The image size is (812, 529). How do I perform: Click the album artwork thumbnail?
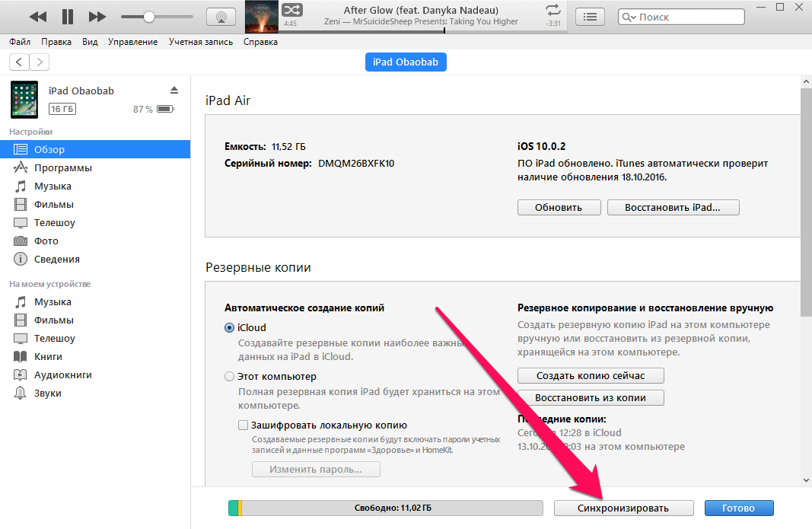[x=261, y=17]
